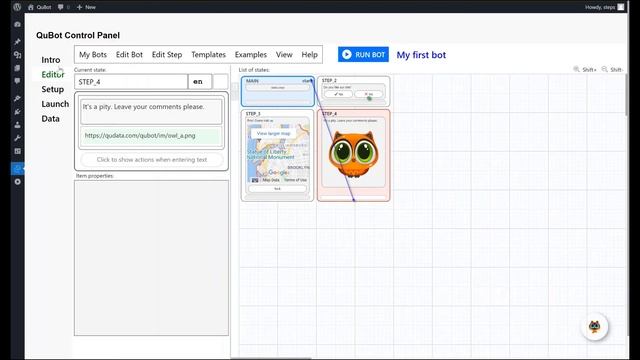This screenshot has width=640, height=360.
Task: Click the owl image in STEP_4 card
Action: click(x=353, y=155)
